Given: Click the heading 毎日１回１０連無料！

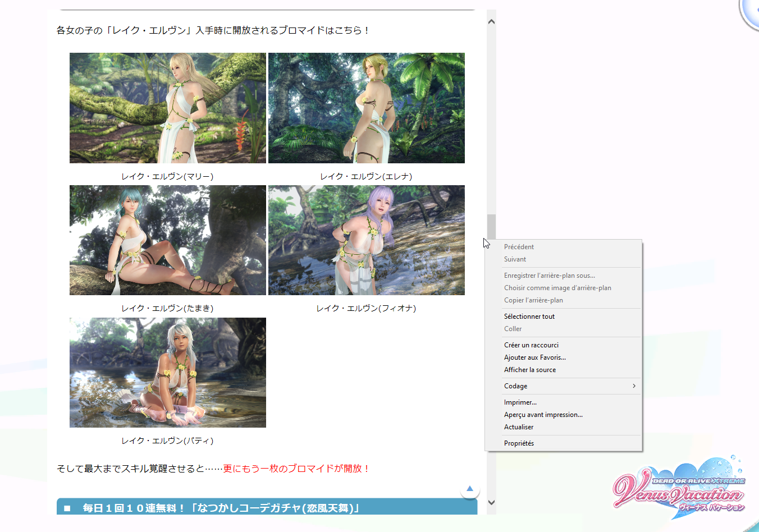Looking at the screenshot, I should point(134,508).
